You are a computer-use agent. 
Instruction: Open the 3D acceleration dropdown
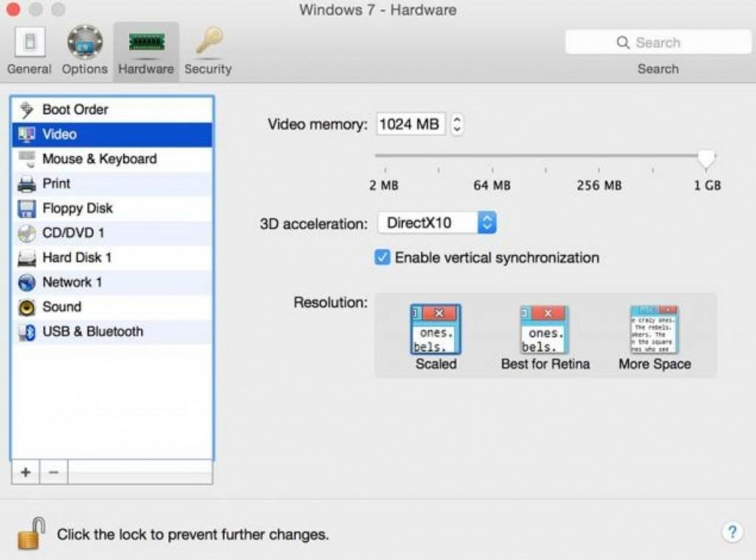[437, 223]
